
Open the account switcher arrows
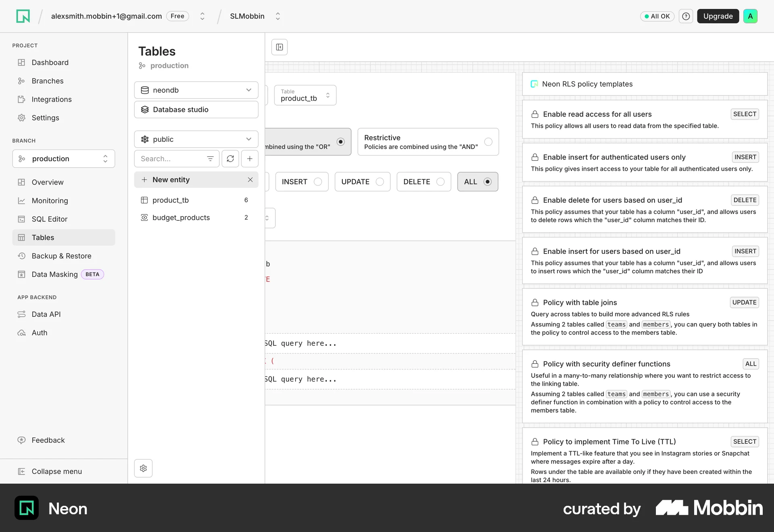[x=202, y=16]
